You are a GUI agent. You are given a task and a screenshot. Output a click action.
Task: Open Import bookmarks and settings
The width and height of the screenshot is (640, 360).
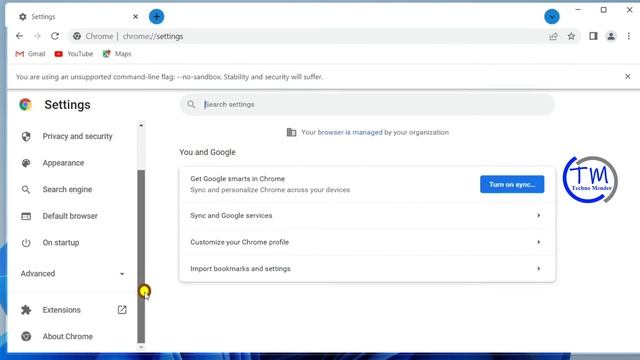click(x=367, y=269)
